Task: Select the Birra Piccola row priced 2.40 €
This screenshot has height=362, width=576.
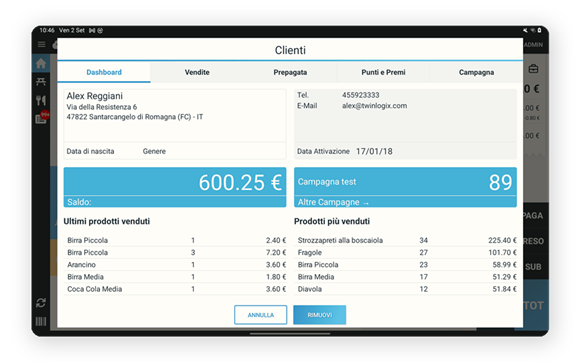Action: pos(175,240)
